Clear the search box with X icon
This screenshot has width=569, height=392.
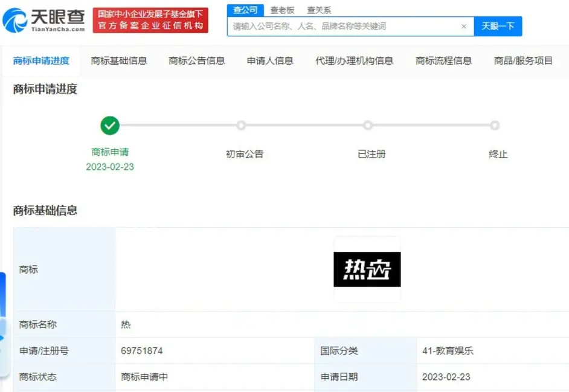pos(463,26)
